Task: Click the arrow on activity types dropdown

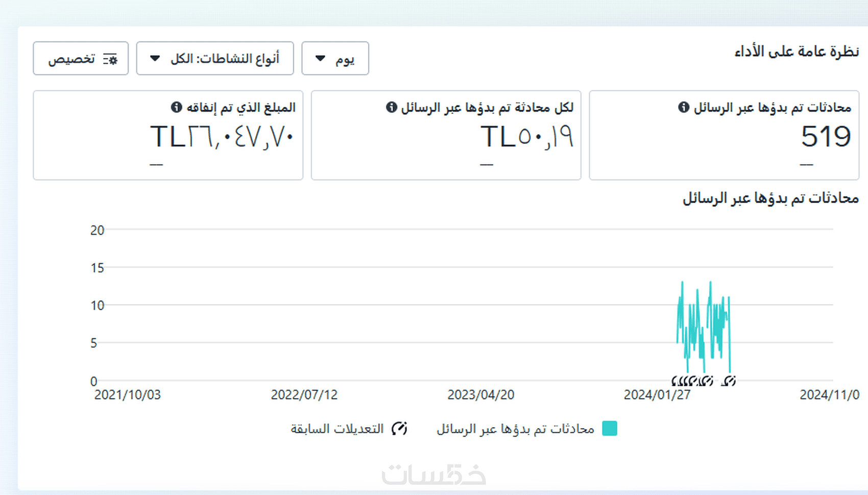Action: click(155, 58)
